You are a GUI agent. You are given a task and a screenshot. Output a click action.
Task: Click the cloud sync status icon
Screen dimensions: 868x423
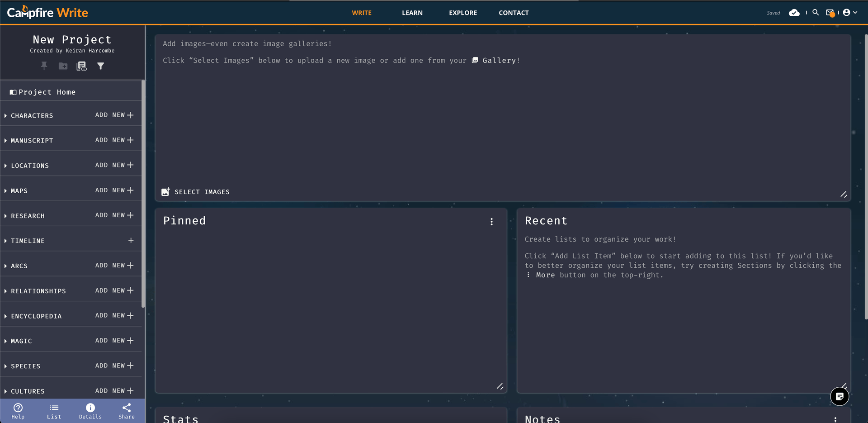794,13
